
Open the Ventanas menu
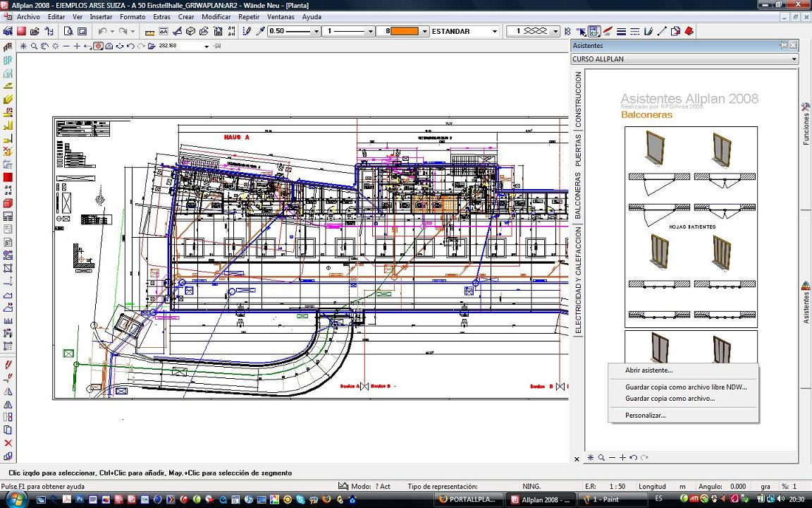[280, 17]
